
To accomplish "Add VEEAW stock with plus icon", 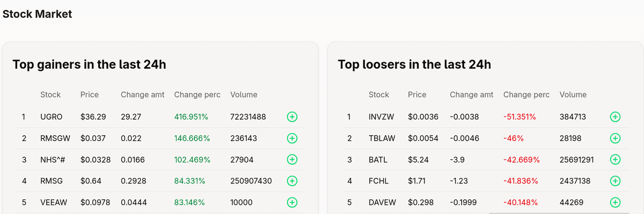I will coord(292,202).
